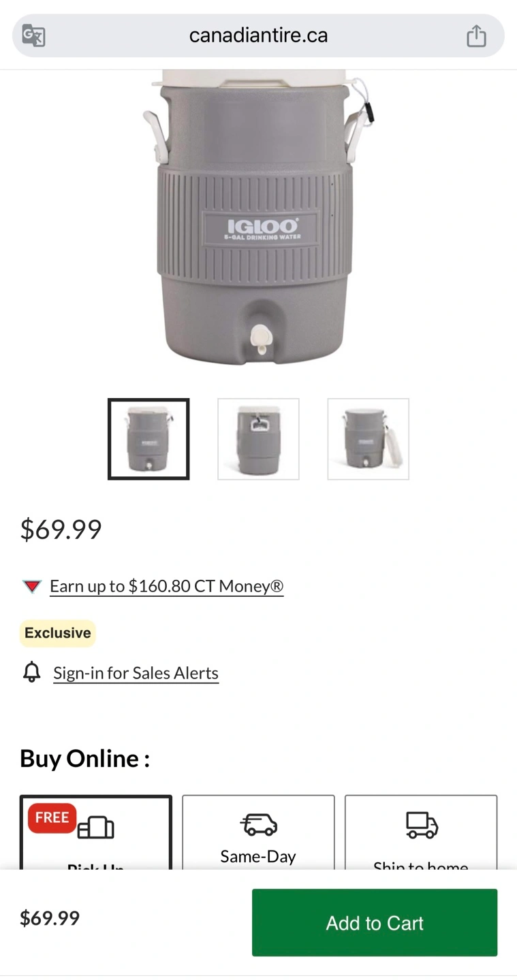This screenshot has width=517, height=980.
Task: Select the first front-view cooler thumbnail
Action: (148, 439)
